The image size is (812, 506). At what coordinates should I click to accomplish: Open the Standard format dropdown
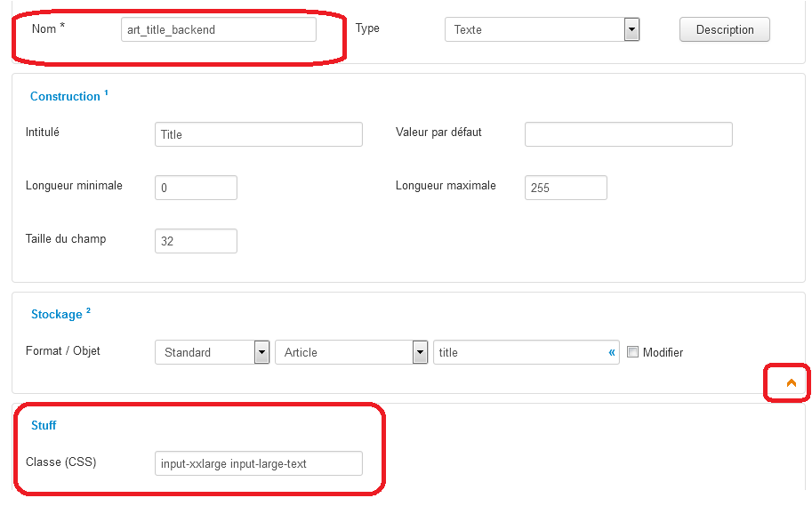(212, 352)
